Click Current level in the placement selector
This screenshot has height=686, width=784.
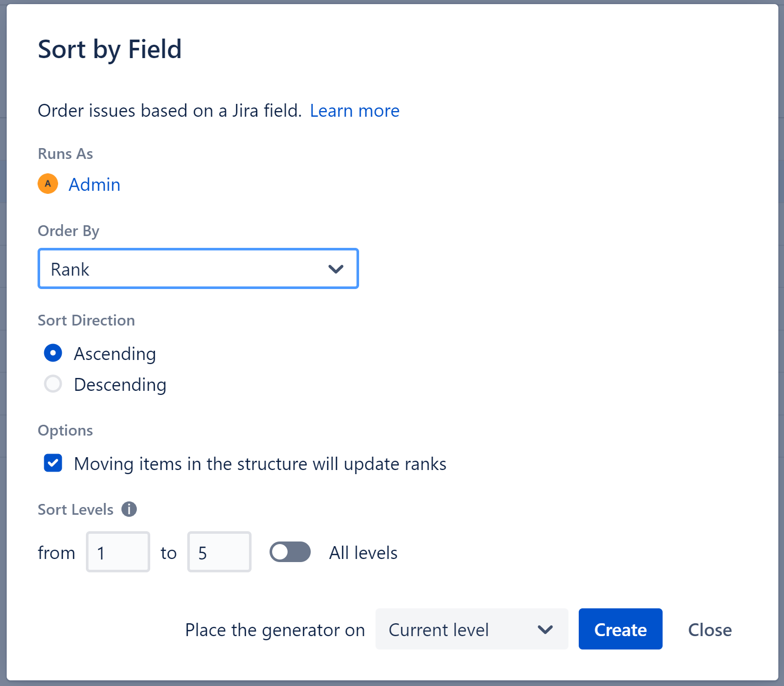pos(439,629)
